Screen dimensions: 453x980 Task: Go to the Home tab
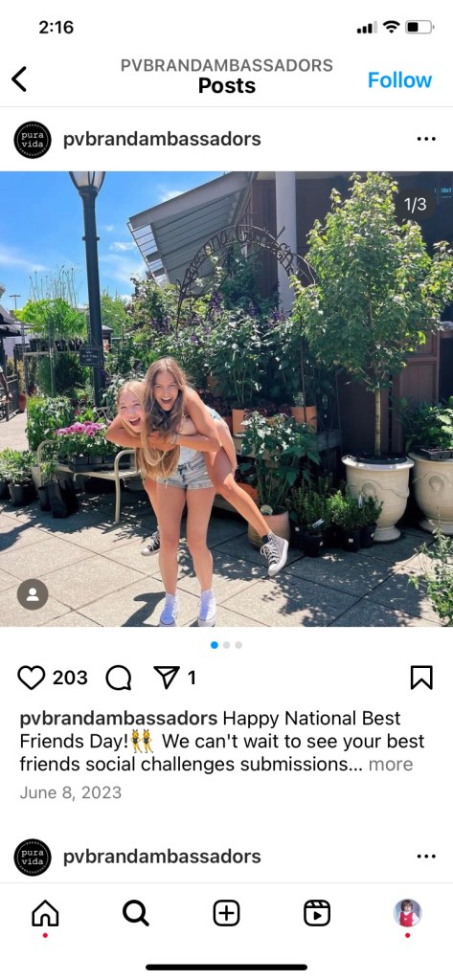[x=45, y=913]
